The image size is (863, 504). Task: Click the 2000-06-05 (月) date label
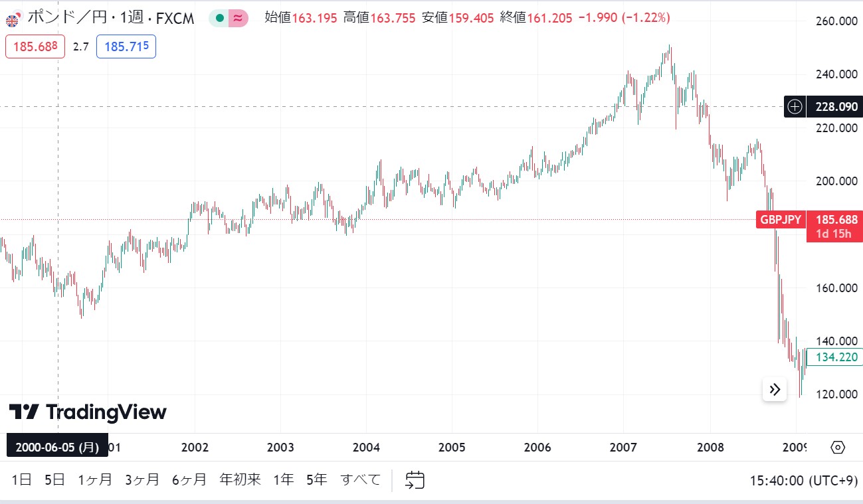click(57, 447)
